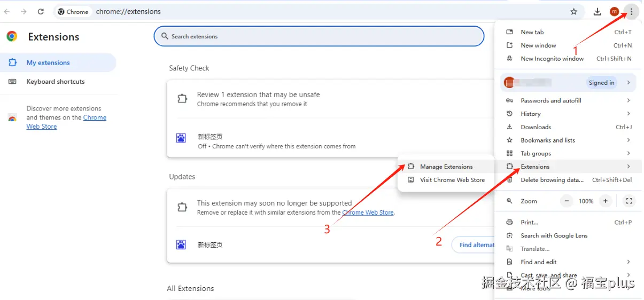This screenshot has width=644, height=300.
Task: Bookmark this page with star icon
Action: (574, 11)
